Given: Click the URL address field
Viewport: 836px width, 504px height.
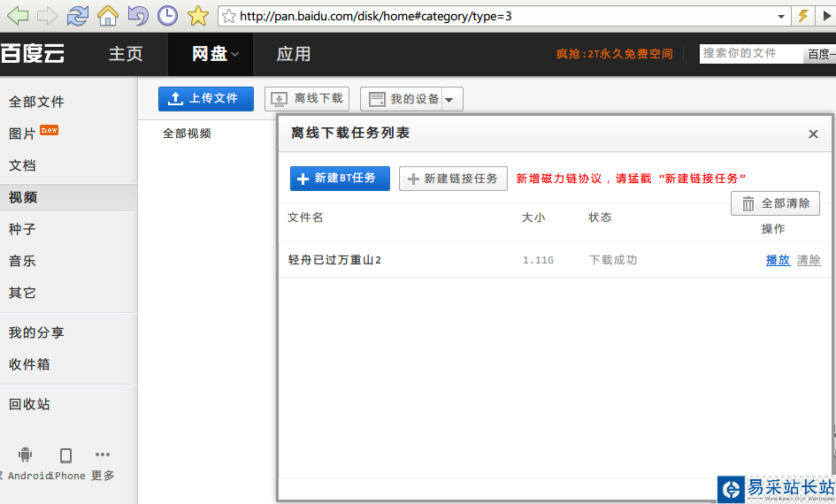Looking at the screenshot, I should (504, 16).
